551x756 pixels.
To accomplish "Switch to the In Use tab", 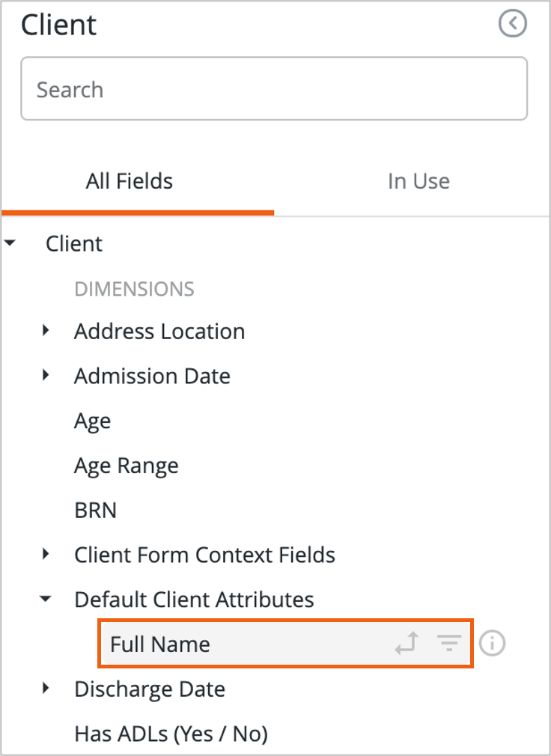I will [x=418, y=181].
